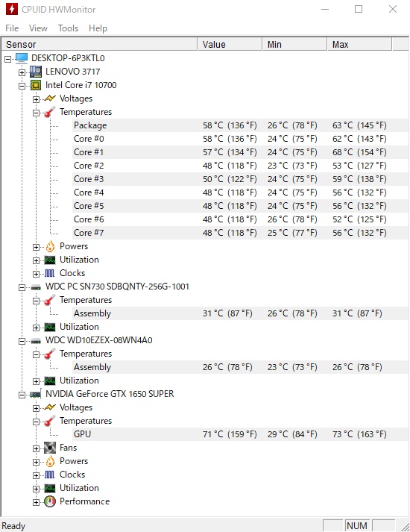Click the Intel Core i7 10700 CPU icon
The width and height of the screenshot is (410, 532).
click(x=36, y=85)
